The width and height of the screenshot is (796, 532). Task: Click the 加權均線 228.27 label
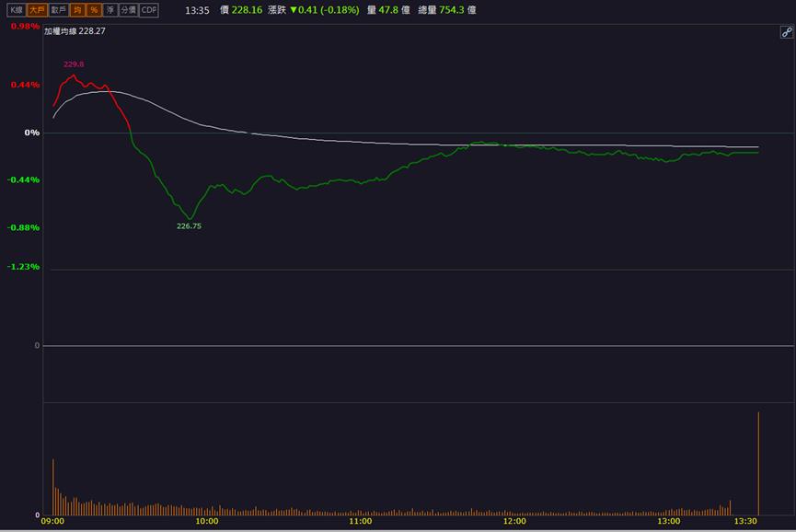[x=75, y=31]
